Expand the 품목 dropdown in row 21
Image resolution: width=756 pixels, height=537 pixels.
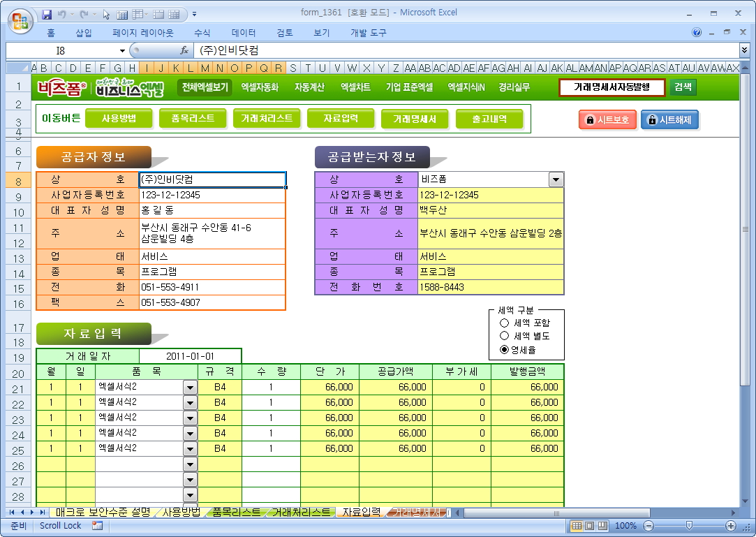[190, 387]
